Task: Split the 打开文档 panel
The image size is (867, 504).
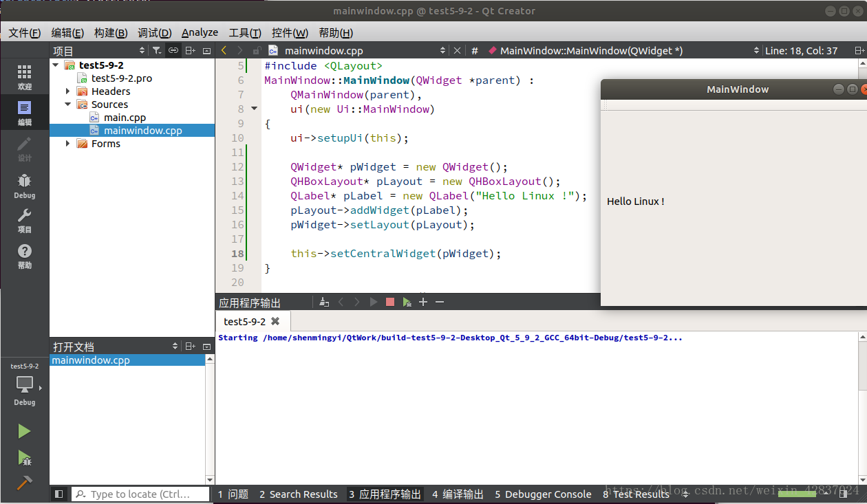Action: 191,347
